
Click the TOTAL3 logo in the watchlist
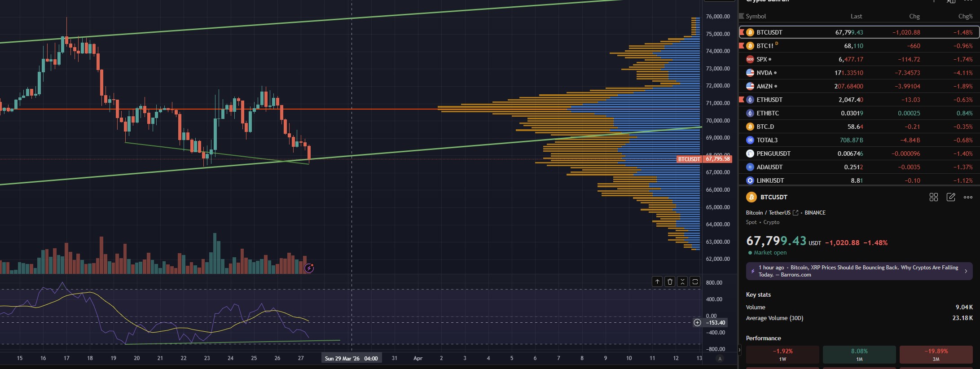tap(750, 140)
